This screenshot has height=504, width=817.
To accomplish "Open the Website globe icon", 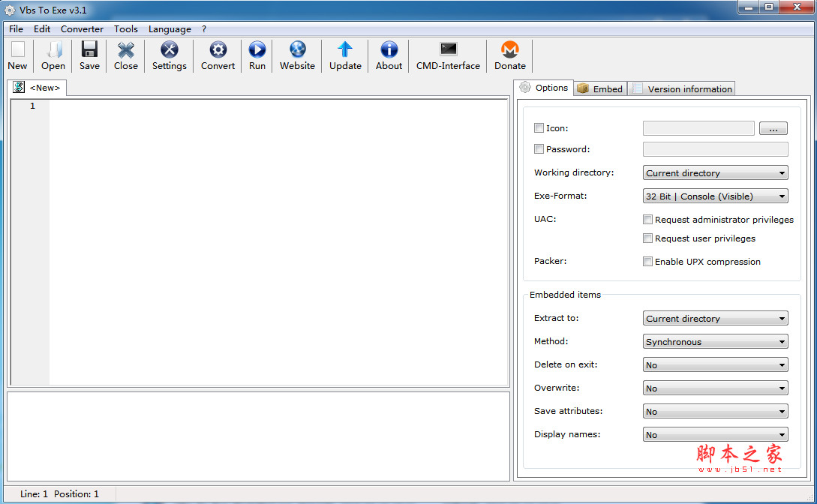I will click(x=297, y=50).
